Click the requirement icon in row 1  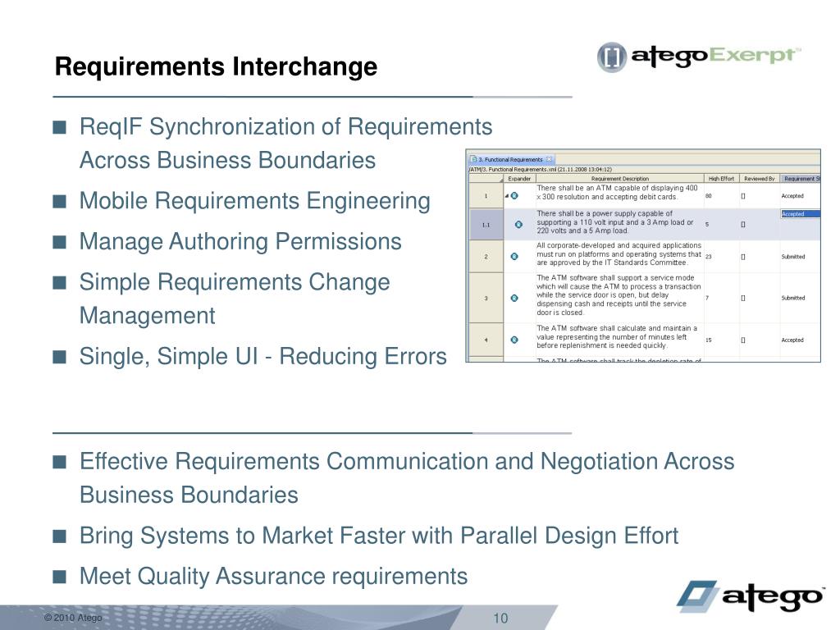coord(514,196)
